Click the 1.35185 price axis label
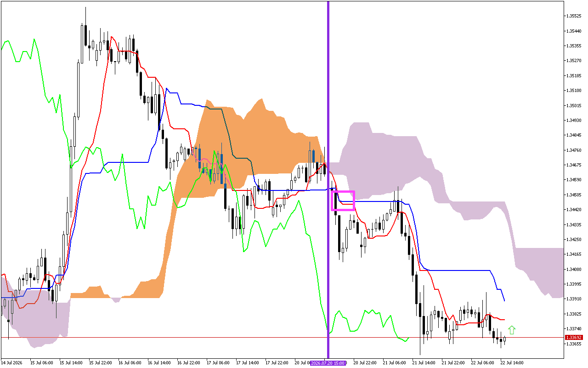 [574, 75]
